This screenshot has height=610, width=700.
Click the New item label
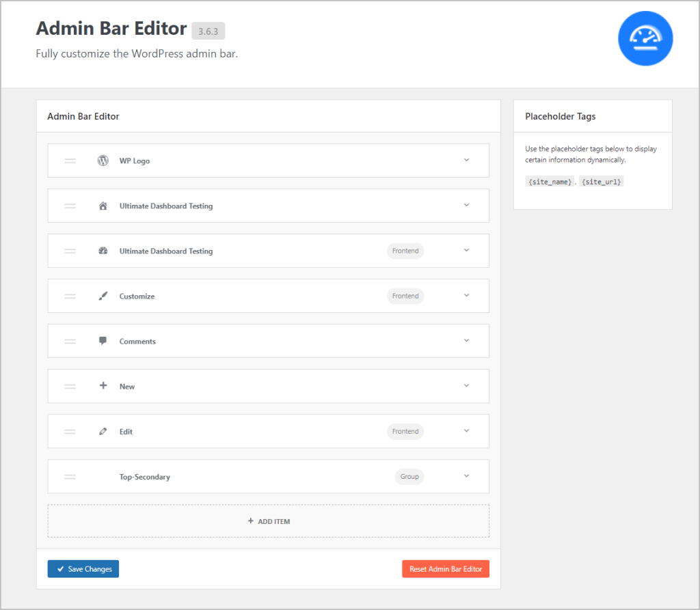(x=127, y=387)
